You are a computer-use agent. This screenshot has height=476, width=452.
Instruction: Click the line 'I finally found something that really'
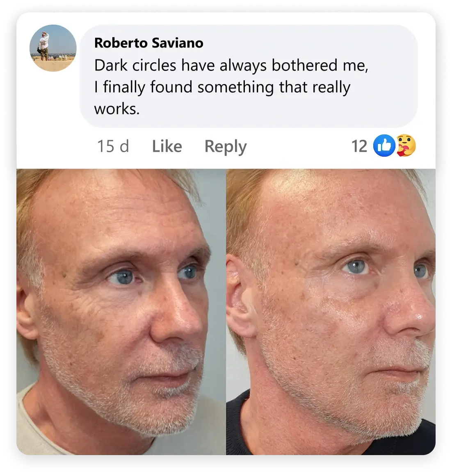click(222, 87)
